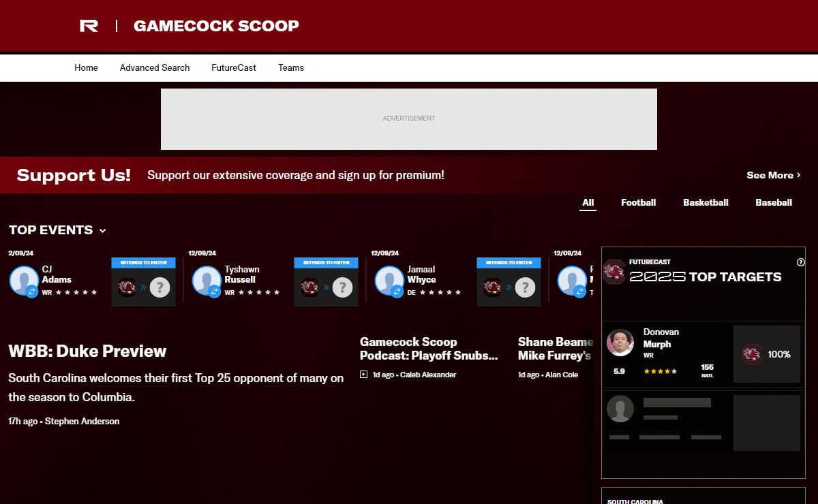Click the Alan Cole byline

pyautogui.click(x=561, y=375)
